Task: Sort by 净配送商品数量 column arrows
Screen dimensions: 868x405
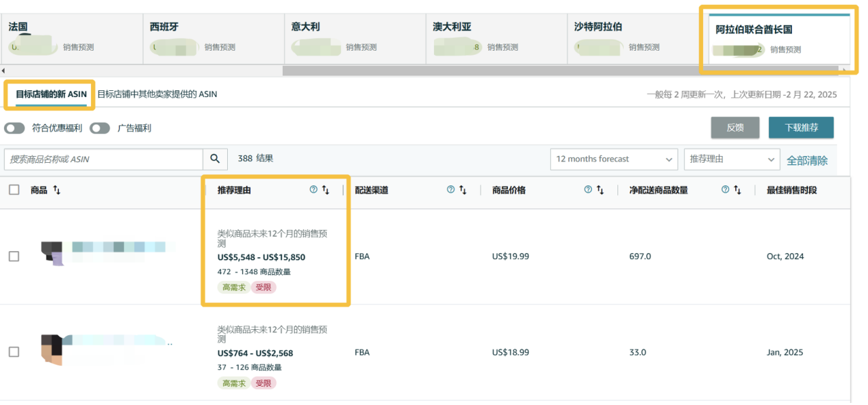Action: coord(737,190)
